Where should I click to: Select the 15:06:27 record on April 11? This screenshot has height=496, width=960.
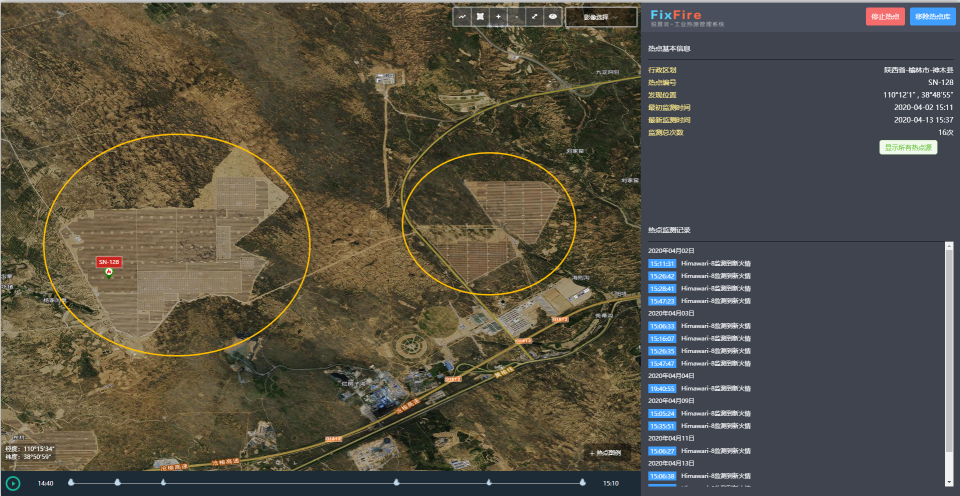pos(662,451)
